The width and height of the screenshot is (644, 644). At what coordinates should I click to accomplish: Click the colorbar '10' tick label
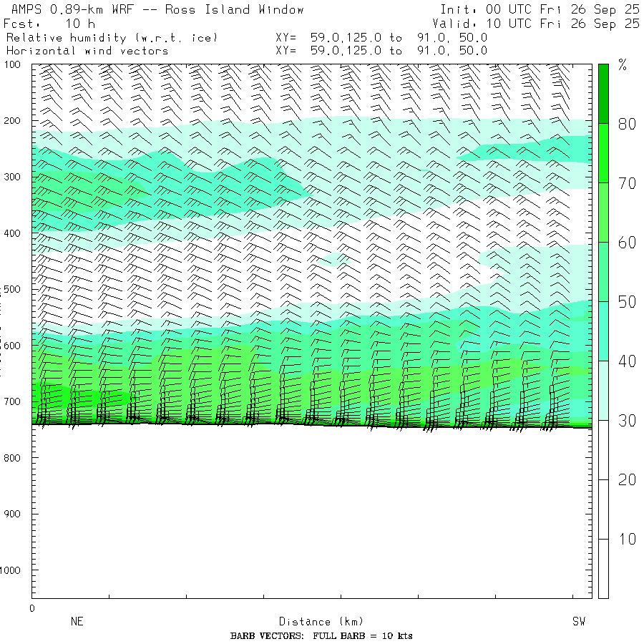[627, 539]
